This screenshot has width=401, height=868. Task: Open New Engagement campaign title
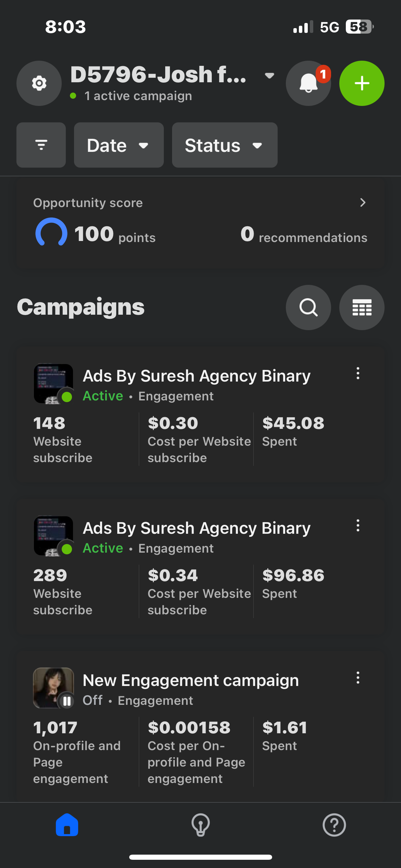point(191,680)
